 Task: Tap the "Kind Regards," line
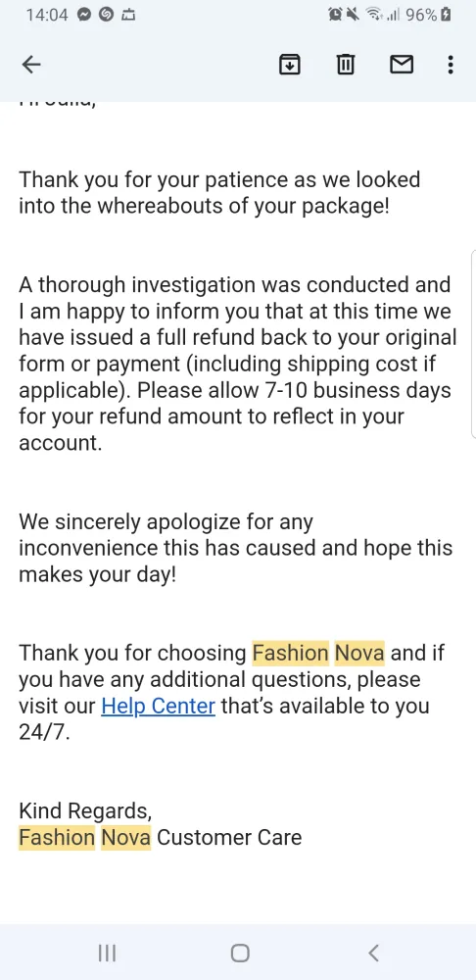(x=85, y=811)
